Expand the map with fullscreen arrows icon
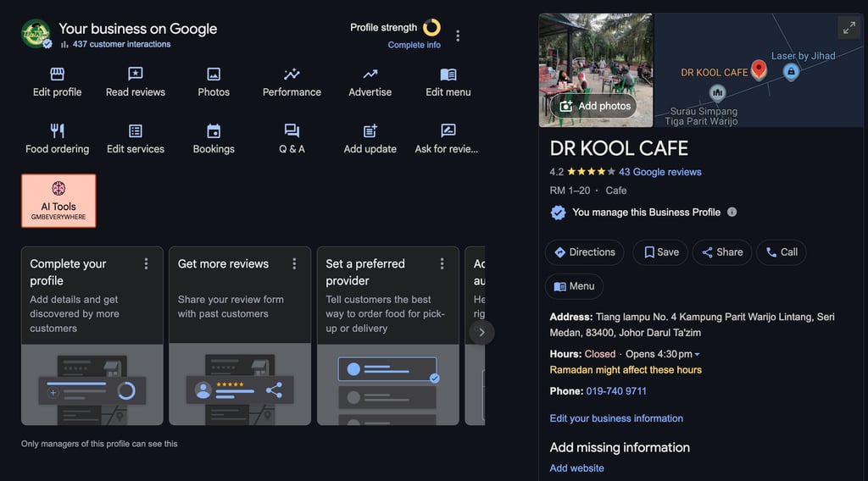 (x=849, y=28)
